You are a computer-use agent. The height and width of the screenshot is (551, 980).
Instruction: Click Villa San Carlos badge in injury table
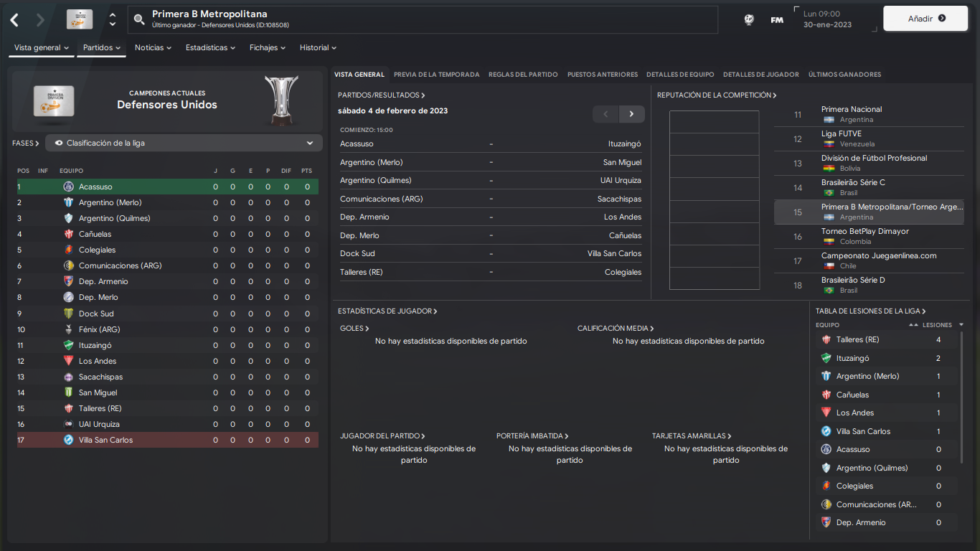coord(826,431)
